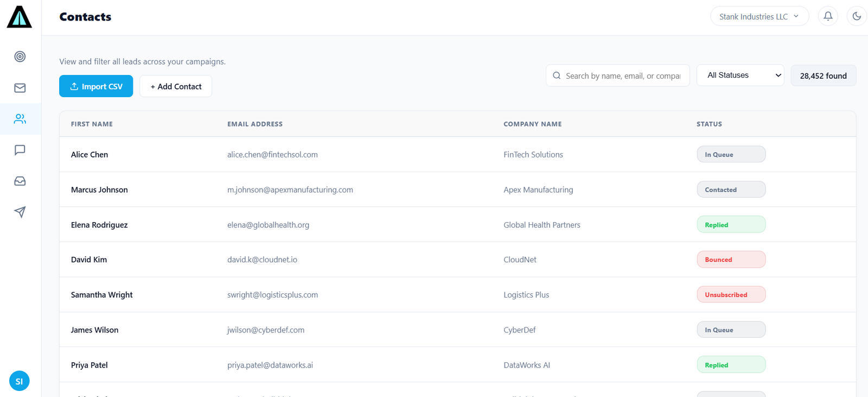Click company CyberDef
The image size is (868, 397).
tap(520, 330)
